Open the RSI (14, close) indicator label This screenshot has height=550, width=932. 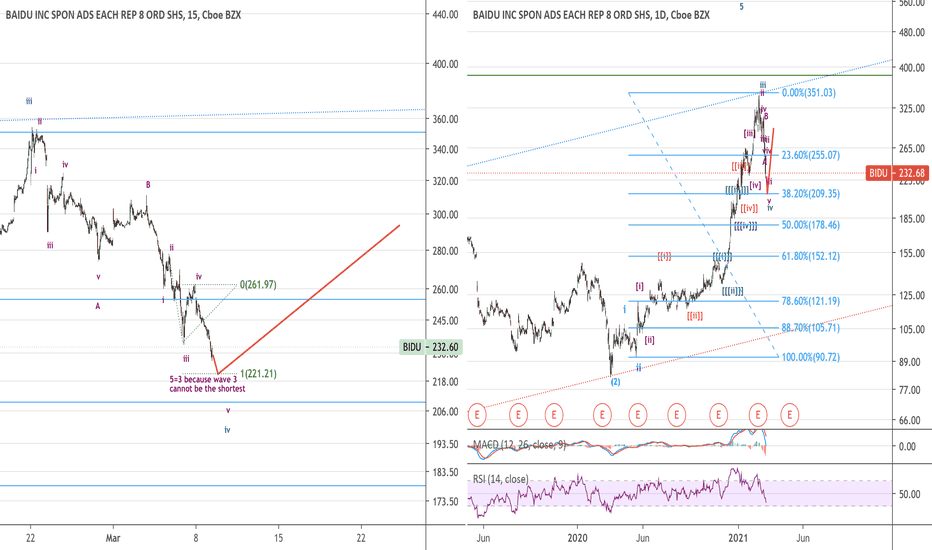(x=500, y=479)
